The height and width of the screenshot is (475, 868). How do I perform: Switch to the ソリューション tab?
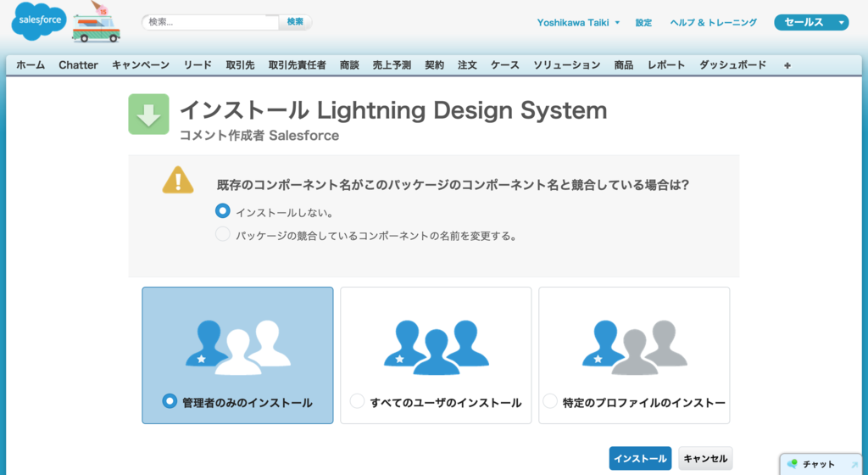pos(567,65)
